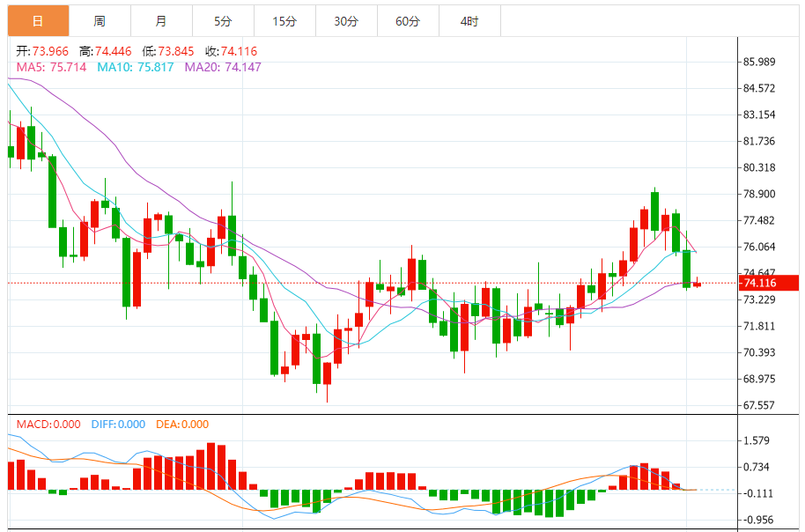The image size is (805, 532).
Task: Click the DIFF:0.000 indicator label
Action: pos(118,425)
